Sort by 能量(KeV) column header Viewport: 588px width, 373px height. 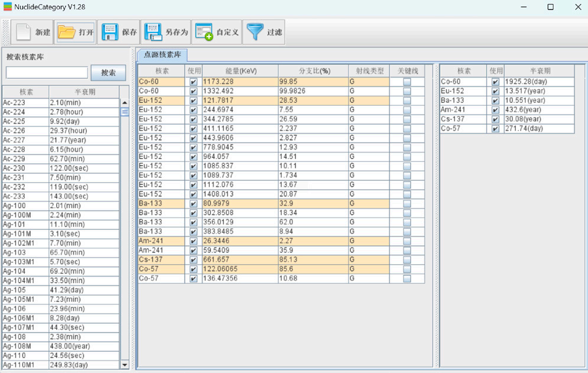(241, 71)
